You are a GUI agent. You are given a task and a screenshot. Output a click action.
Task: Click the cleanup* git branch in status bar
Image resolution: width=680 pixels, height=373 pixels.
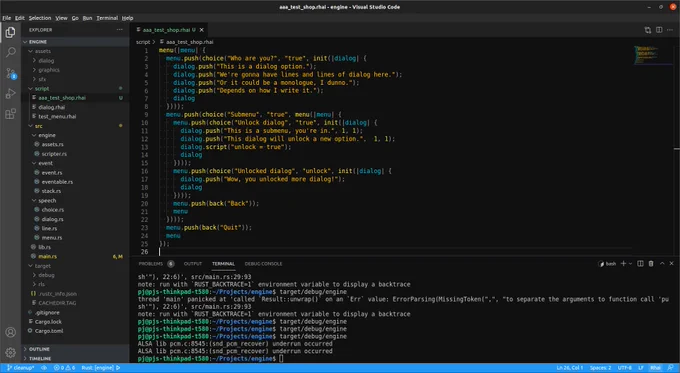(x=20, y=368)
